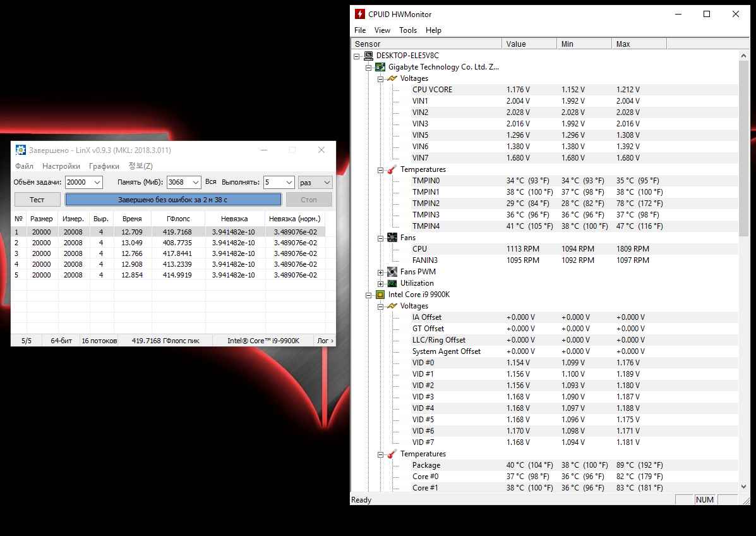Expand the Utilization group
Viewport: 756px width, 536px height.
(x=380, y=284)
